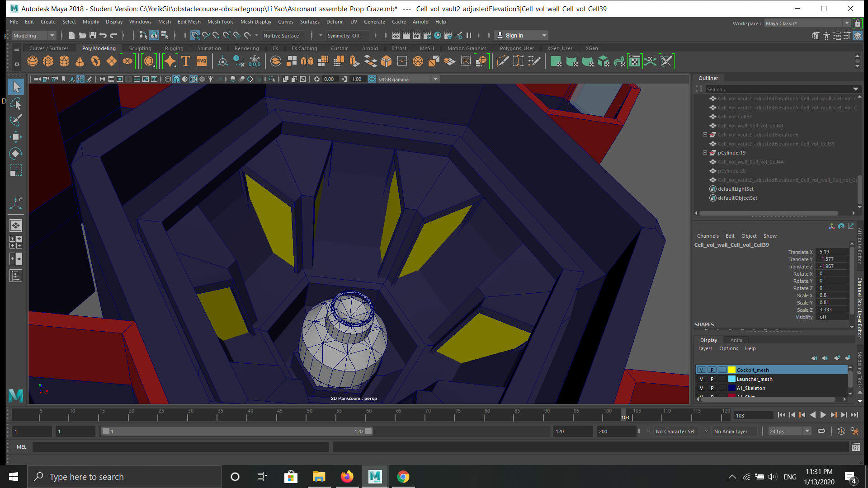Click the polygon torus shelf icon
The height and width of the screenshot is (488, 868).
[x=96, y=61]
